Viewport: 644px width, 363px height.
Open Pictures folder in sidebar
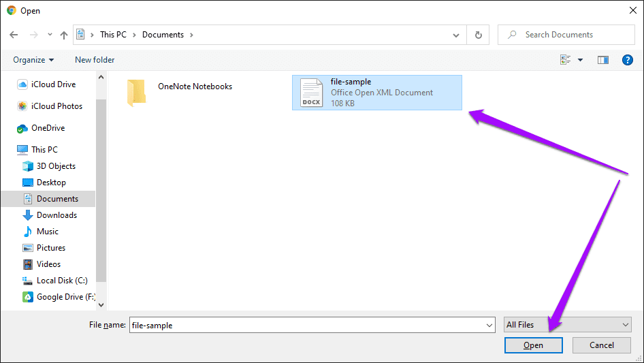click(51, 248)
